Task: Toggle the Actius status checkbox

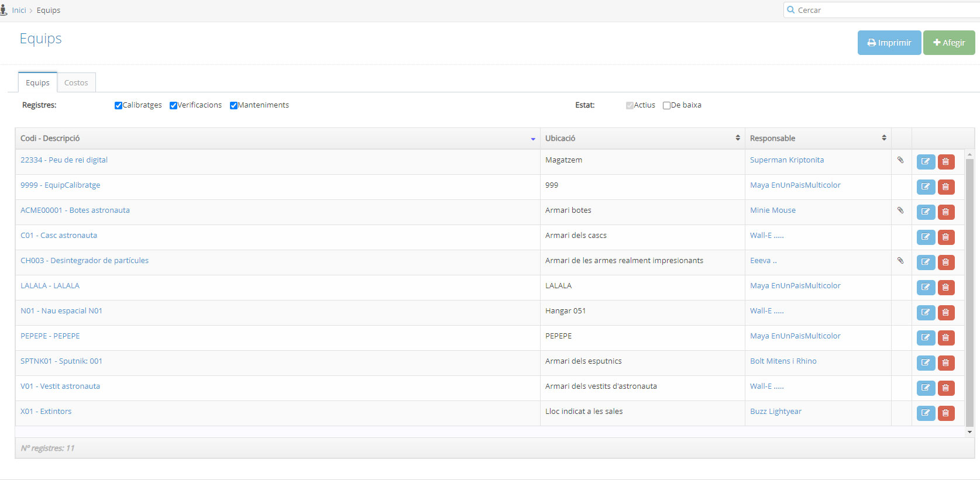Action: click(630, 105)
